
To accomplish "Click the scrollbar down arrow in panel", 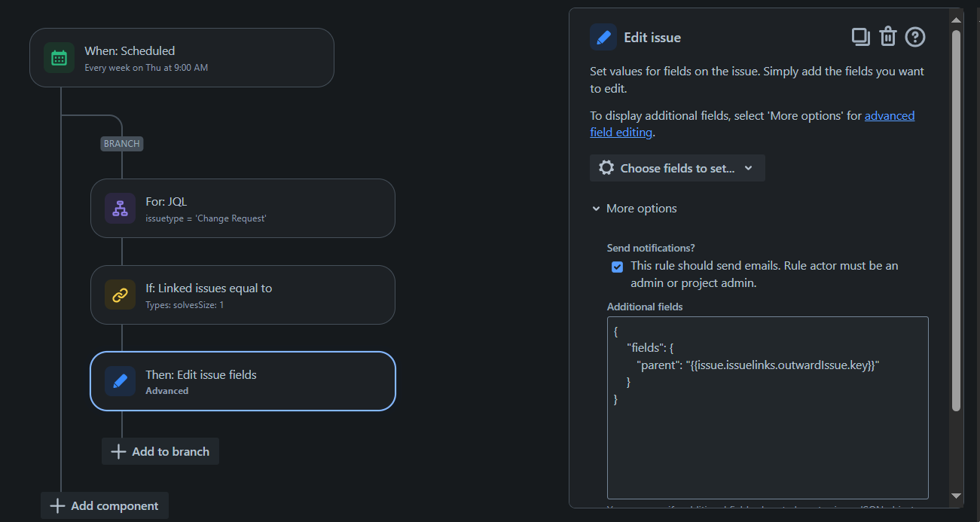I will coord(956,495).
